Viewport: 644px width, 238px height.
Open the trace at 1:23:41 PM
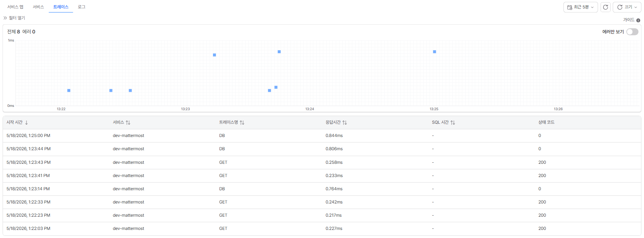tap(322, 176)
